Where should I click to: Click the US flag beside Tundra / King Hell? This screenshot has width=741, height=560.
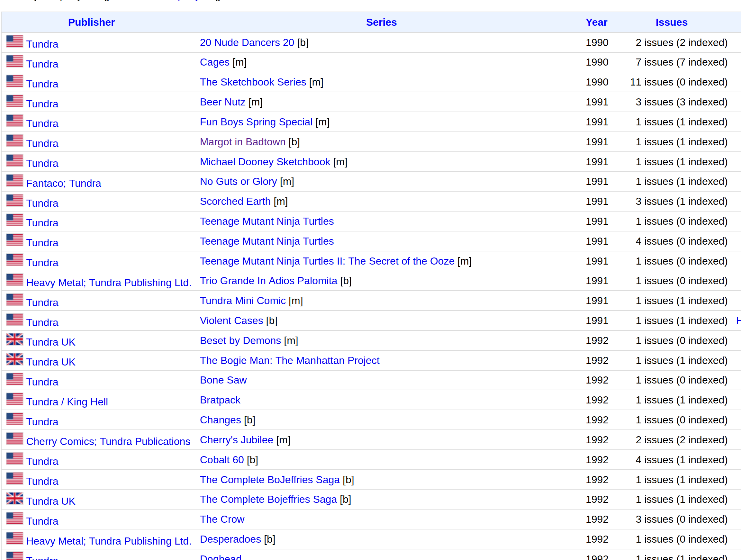coord(14,399)
